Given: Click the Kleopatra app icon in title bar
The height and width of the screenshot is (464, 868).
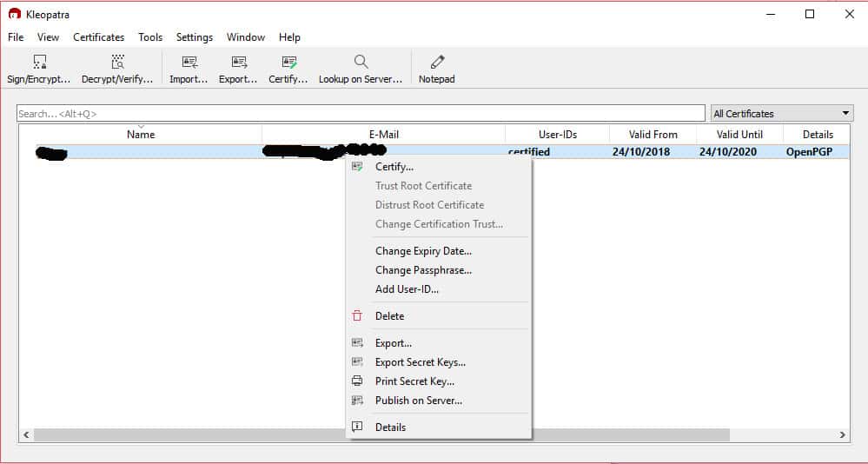Looking at the screenshot, I should (x=15, y=14).
